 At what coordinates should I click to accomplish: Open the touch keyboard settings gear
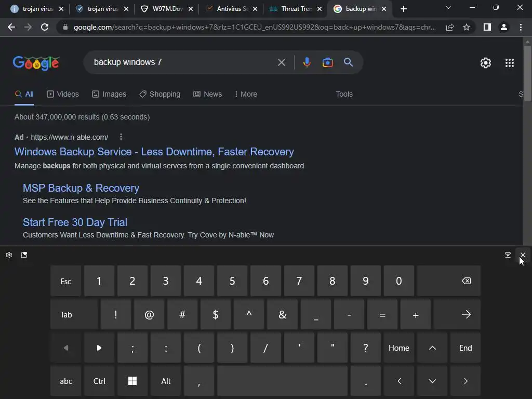9,255
